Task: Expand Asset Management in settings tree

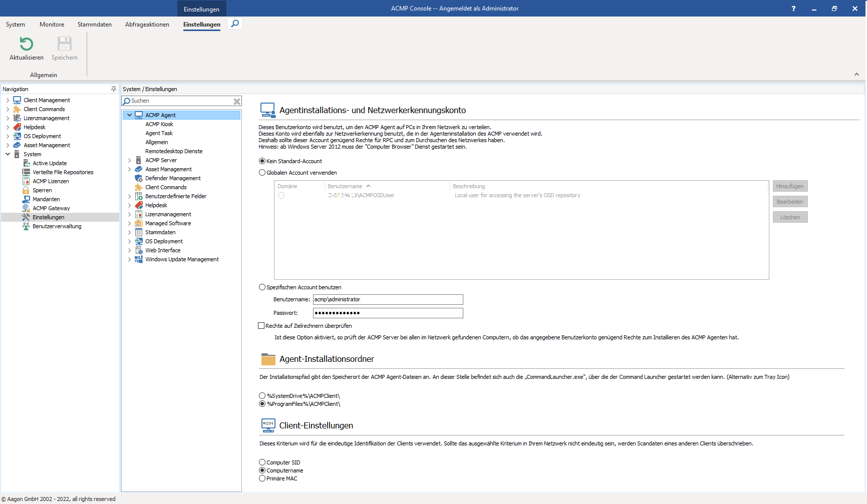Action: (129, 169)
